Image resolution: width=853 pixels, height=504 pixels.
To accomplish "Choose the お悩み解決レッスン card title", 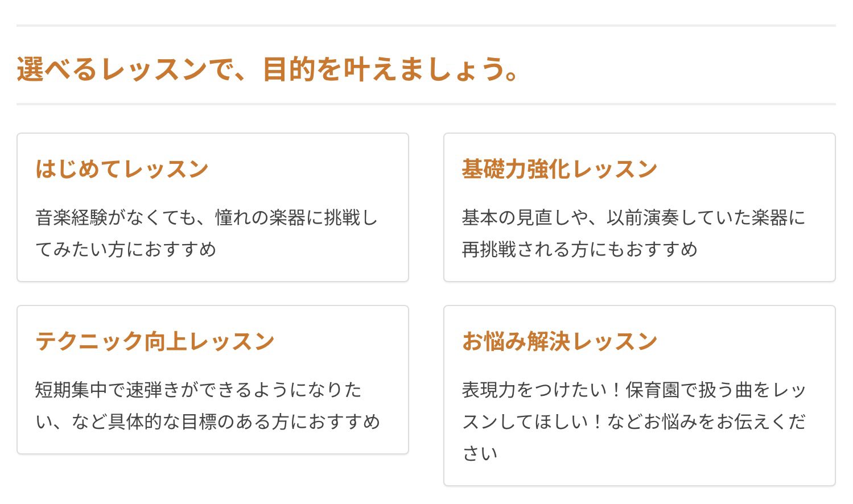I will pos(559,342).
